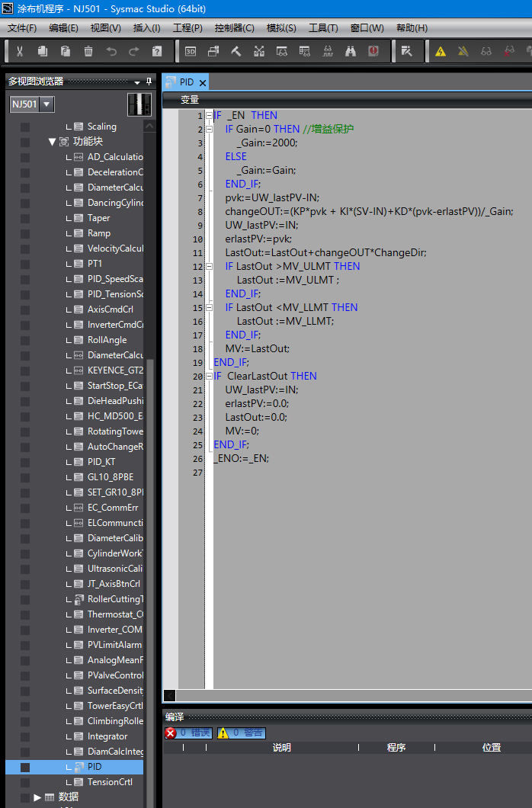The width and height of the screenshot is (532, 808).
Task: Click the Undo arrow in toolbar
Action: coord(111,52)
